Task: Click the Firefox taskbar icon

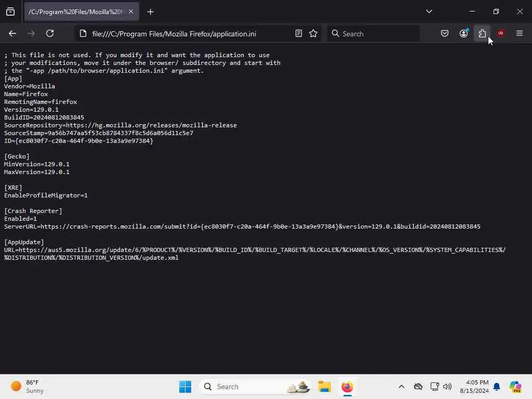Action: pyautogui.click(x=347, y=387)
